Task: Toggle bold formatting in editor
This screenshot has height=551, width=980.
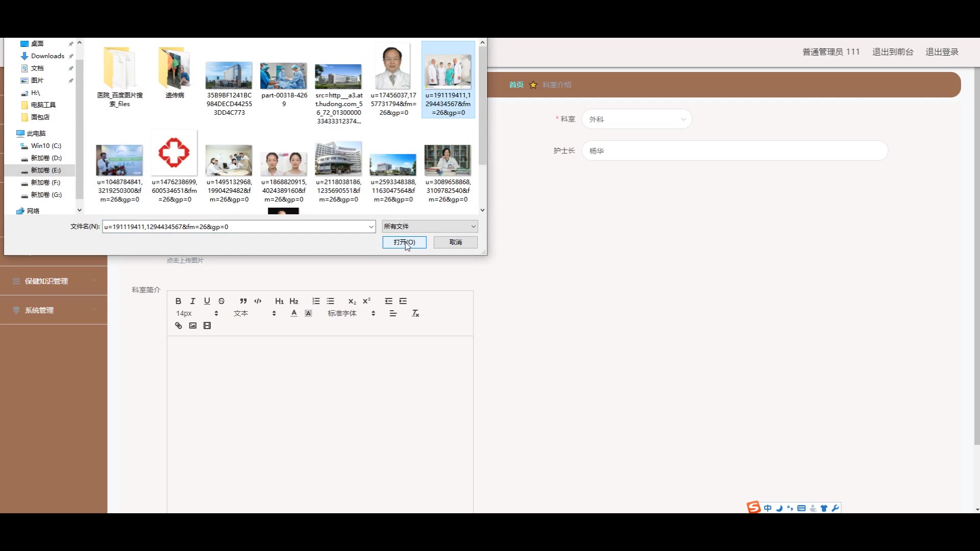Action: pos(178,301)
